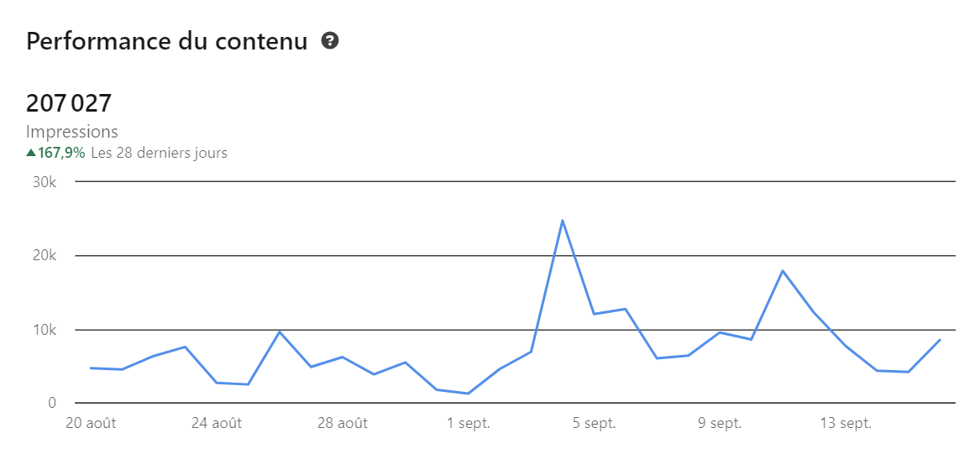Click the 'Les 28 derniers jours' text
The height and width of the screenshot is (454, 980).
tap(160, 153)
